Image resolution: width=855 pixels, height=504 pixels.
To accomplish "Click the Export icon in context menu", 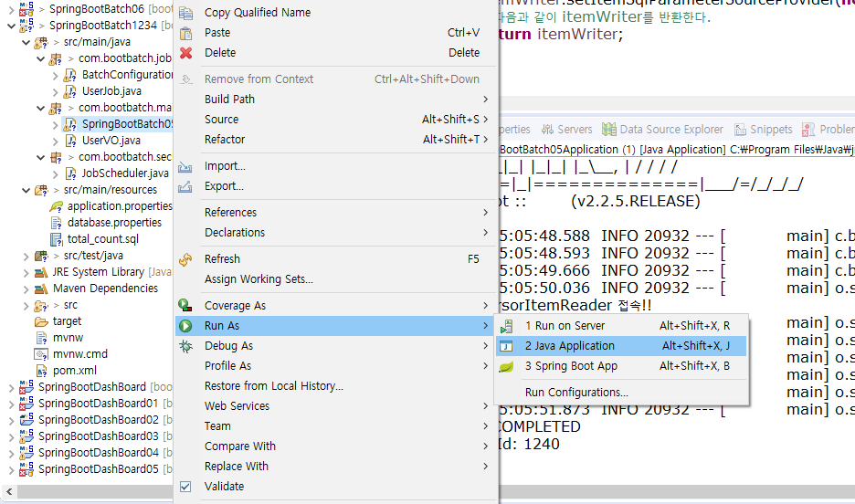I will point(185,186).
